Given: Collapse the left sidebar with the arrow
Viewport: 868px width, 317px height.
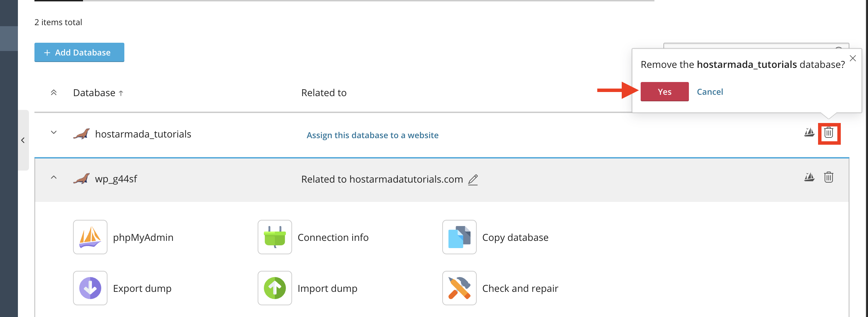Looking at the screenshot, I should [23, 140].
